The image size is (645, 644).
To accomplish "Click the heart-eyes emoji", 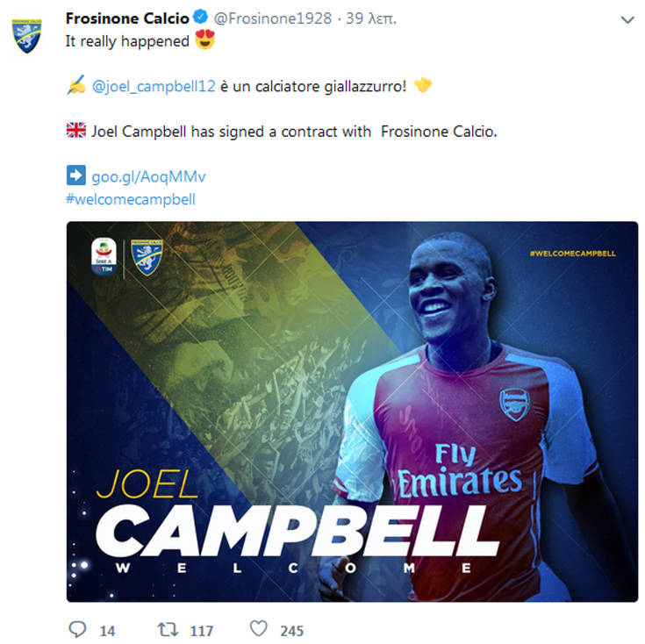I will (204, 39).
